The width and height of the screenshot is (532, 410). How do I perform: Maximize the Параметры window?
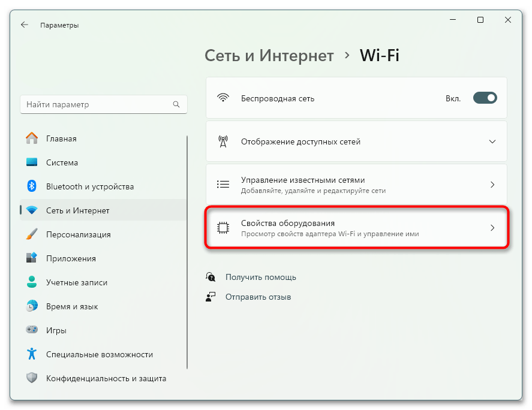click(480, 20)
